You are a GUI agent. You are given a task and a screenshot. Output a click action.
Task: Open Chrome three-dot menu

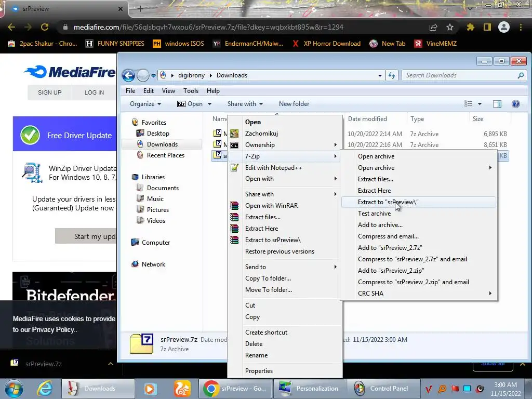click(x=521, y=27)
